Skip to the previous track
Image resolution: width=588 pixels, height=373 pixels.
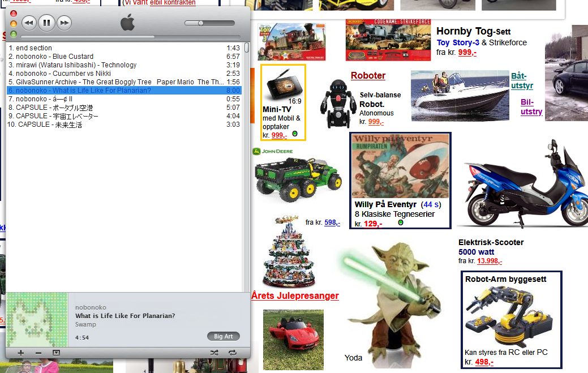coord(29,23)
